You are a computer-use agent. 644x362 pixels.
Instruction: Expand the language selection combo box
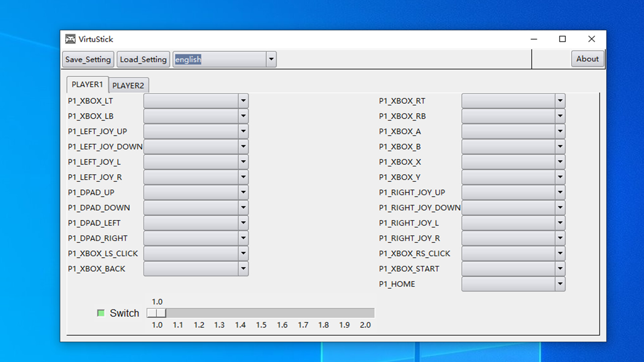pyautogui.click(x=271, y=59)
